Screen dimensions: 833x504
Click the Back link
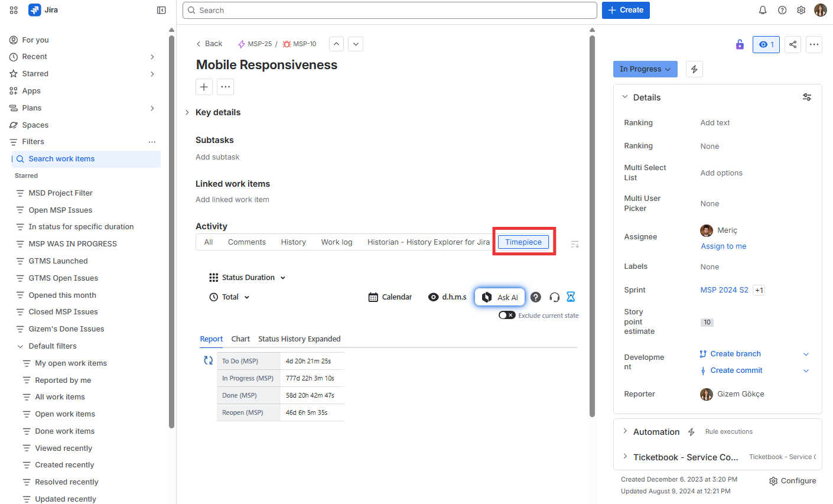click(x=209, y=44)
